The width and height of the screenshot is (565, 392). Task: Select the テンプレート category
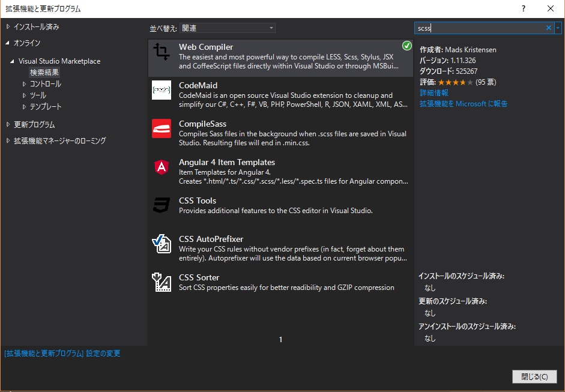click(46, 107)
